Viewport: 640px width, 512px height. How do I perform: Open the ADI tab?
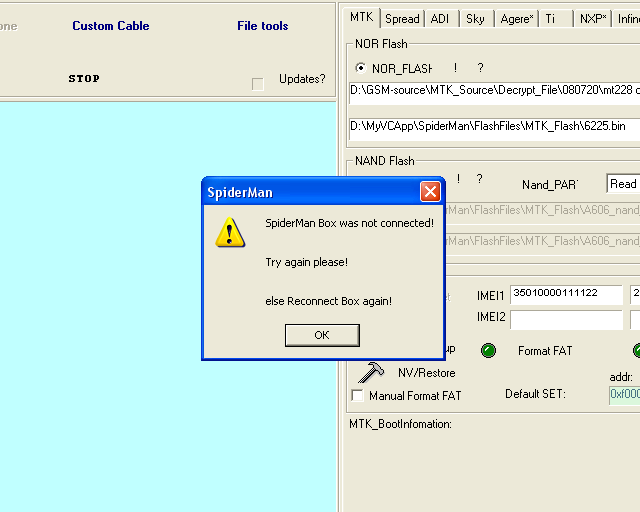click(440, 19)
